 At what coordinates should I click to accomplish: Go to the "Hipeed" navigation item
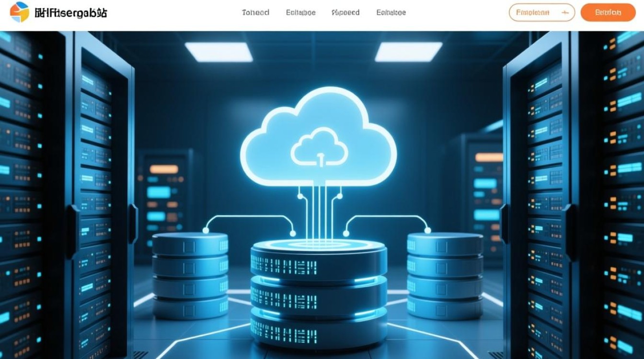345,13
